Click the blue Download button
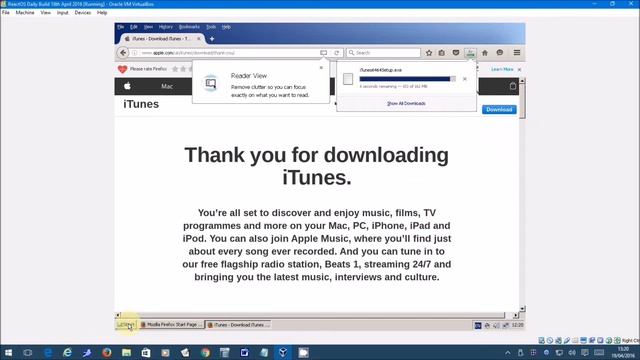640x360 pixels. click(499, 109)
